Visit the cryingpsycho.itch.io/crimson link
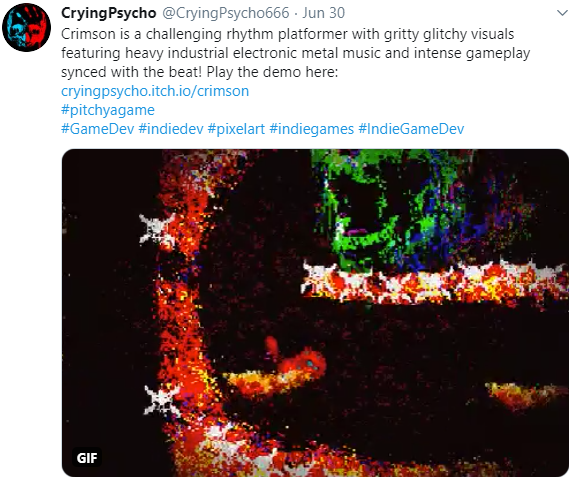 pyautogui.click(x=155, y=91)
